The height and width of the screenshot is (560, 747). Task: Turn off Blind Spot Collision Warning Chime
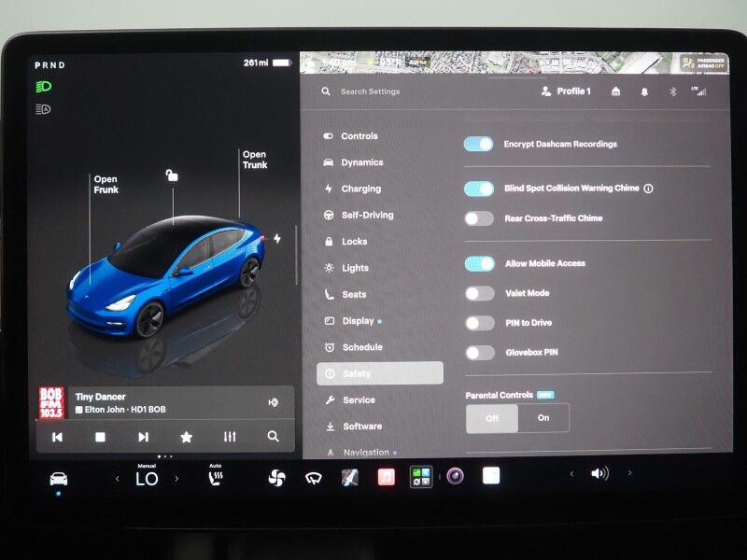point(479,189)
